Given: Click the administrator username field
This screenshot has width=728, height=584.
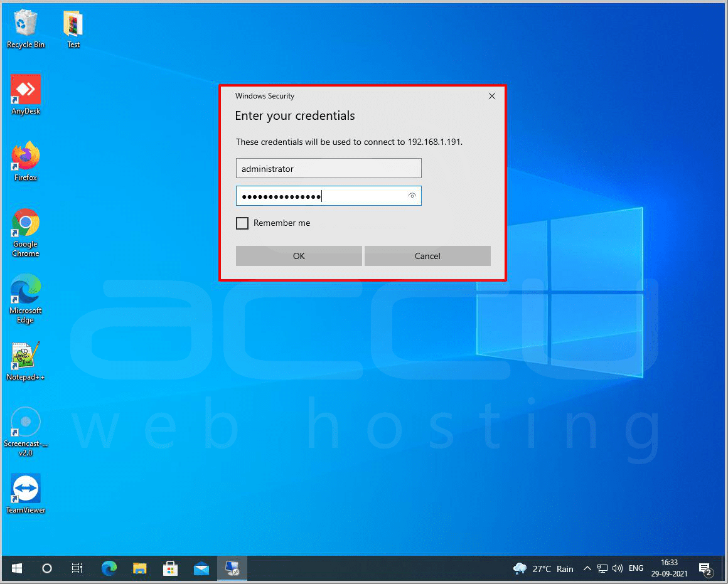Looking at the screenshot, I should [x=328, y=168].
